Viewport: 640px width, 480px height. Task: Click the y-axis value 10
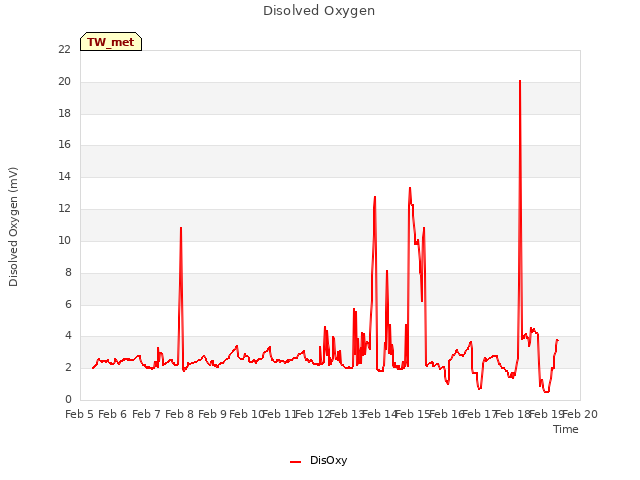[x=64, y=240]
